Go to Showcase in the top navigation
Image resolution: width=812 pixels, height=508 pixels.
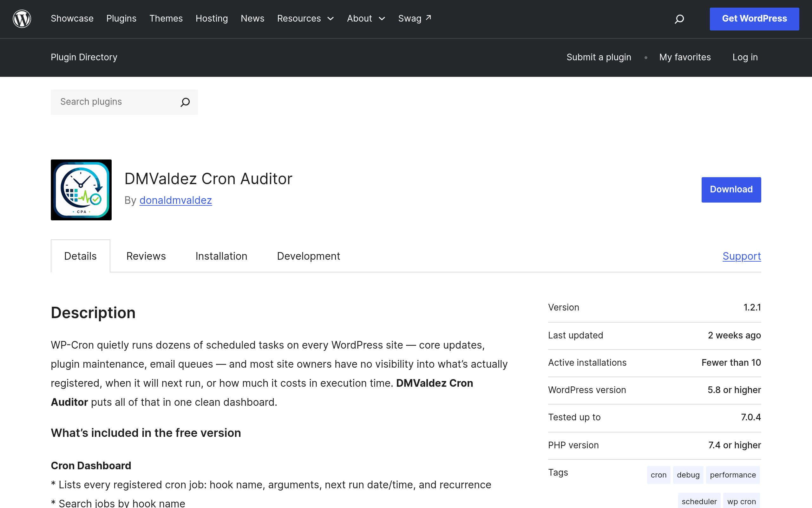click(72, 18)
